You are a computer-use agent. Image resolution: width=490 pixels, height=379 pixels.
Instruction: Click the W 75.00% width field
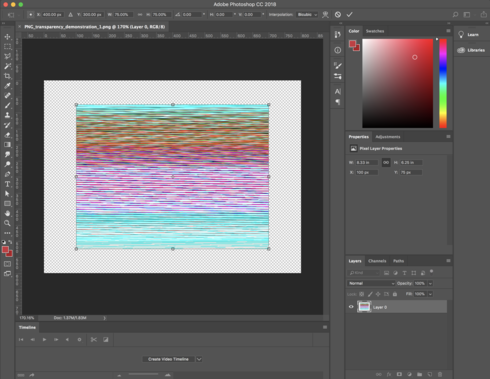[x=123, y=15]
